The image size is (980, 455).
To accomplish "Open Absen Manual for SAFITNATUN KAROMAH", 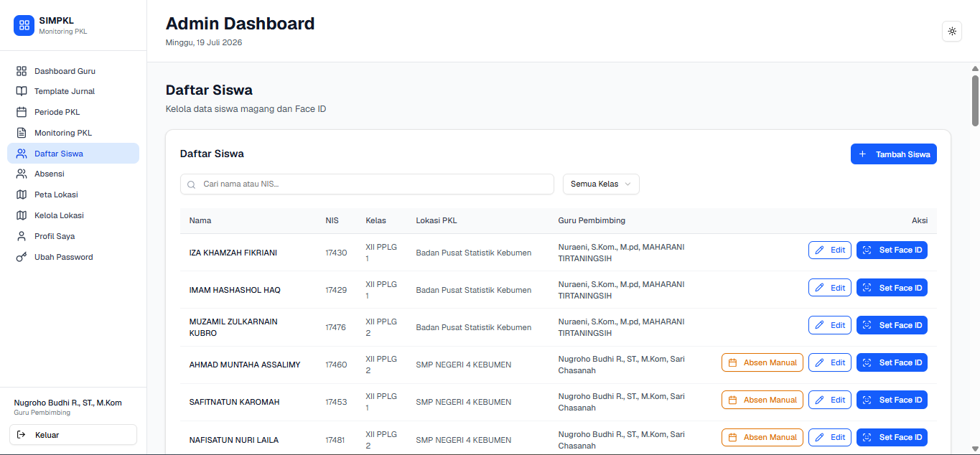I will tap(762, 400).
